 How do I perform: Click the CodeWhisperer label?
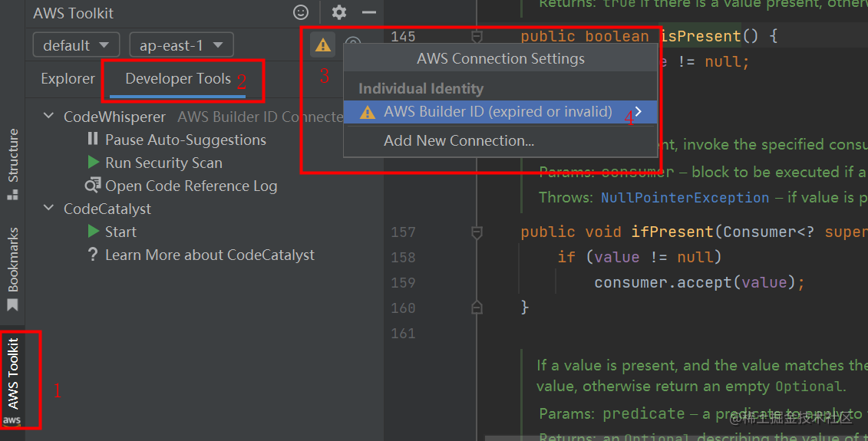(x=114, y=117)
